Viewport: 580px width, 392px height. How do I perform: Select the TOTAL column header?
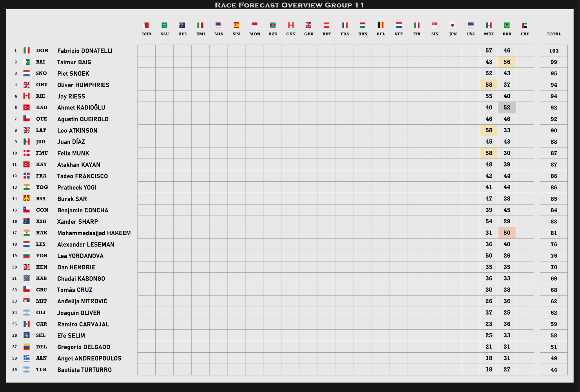(554, 34)
